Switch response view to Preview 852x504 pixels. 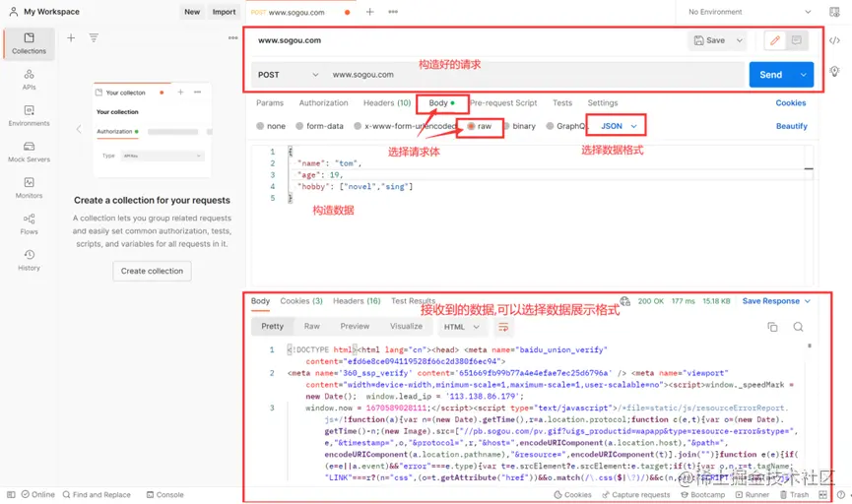pyautogui.click(x=355, y=327)
